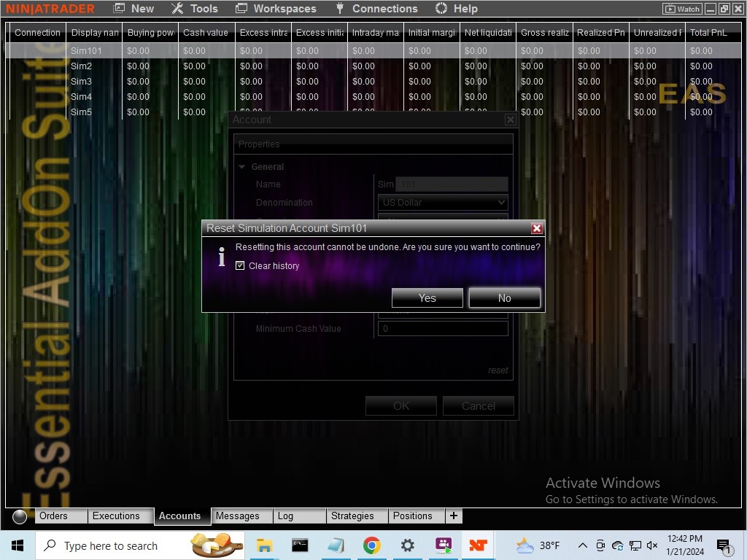This screenshot has width=747, height=560.
Task: Click the Unrealized PnL column header
Action: pyautogui.click(x=657, y=32)
